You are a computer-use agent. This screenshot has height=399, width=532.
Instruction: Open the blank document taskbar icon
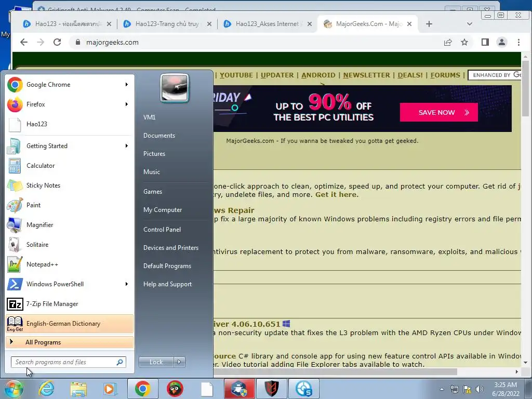(207, 389)
